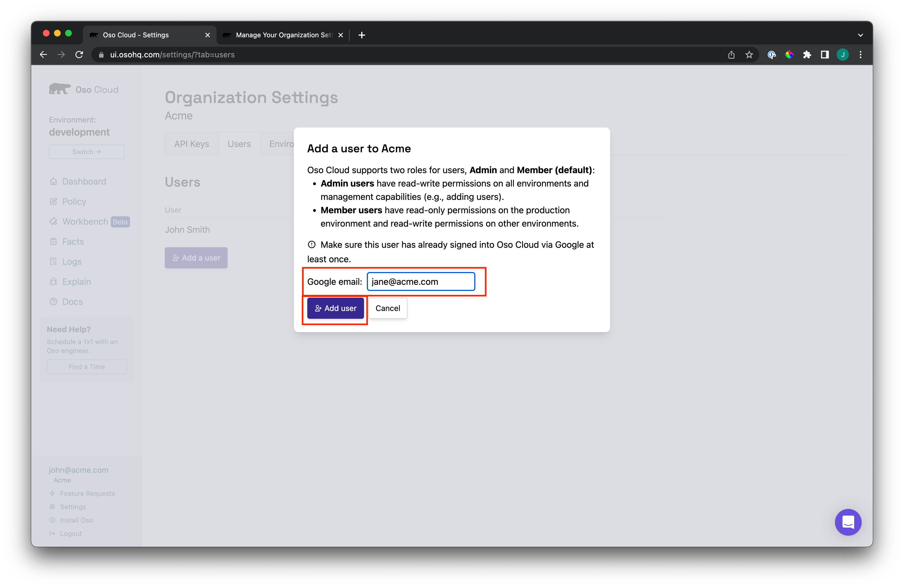Open browser extensions puzzle icon
Screen dimensions: 904x588
[x=807, y=55]
